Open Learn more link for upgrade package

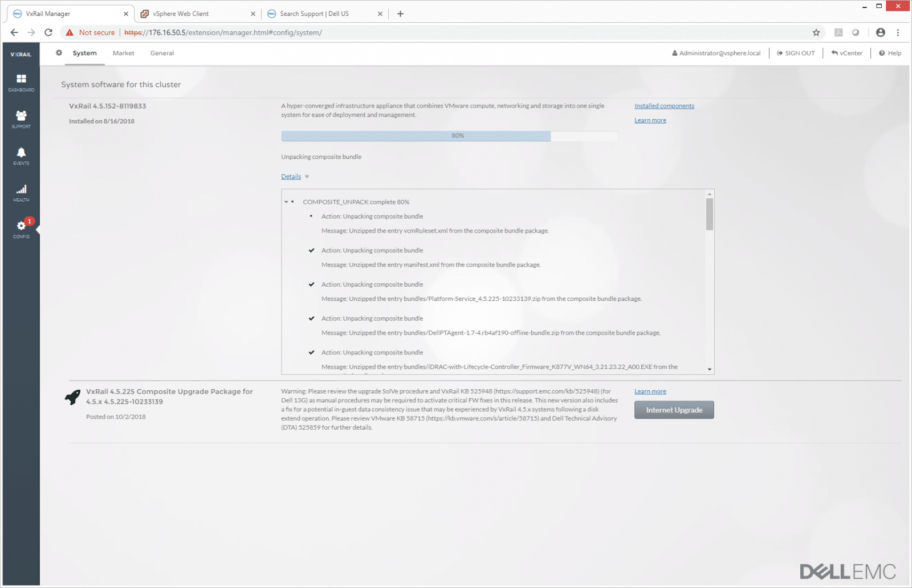pyautogui.click(x=650, y=391)
